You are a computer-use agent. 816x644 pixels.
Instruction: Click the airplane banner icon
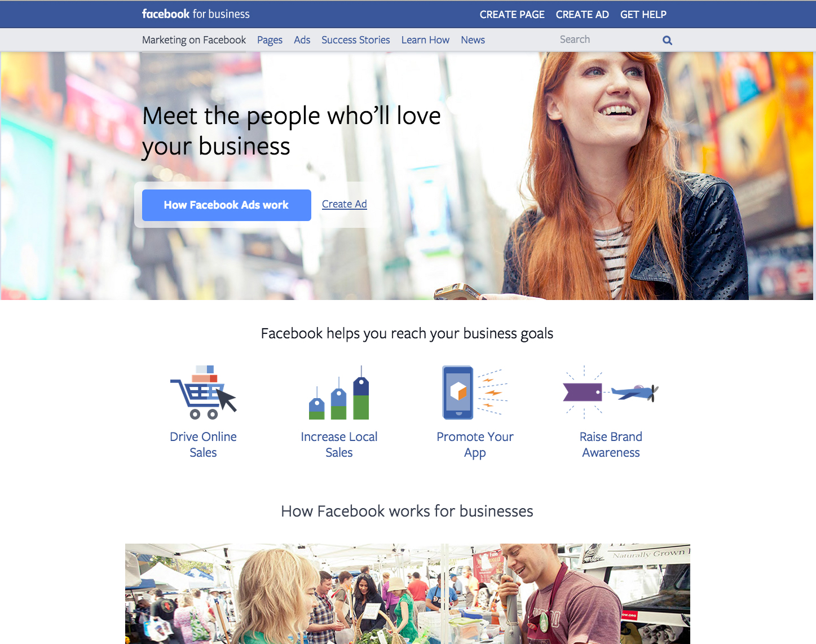tap(611, 392)
